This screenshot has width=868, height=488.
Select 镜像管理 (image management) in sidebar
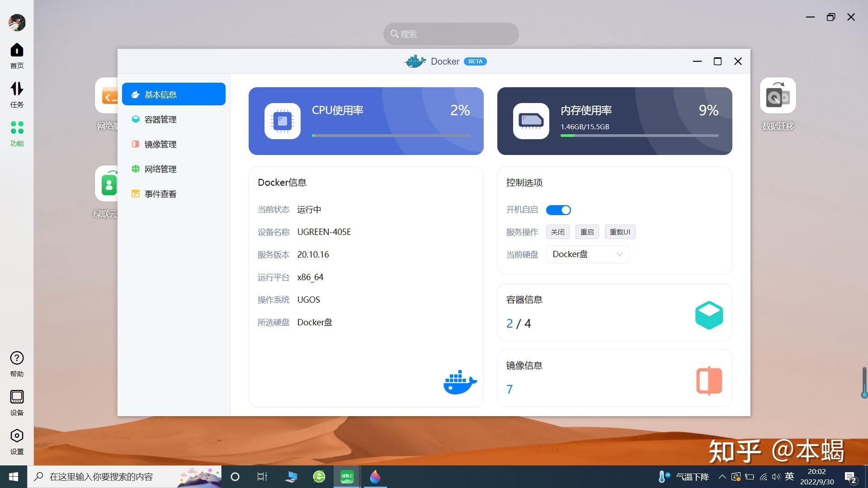click(x=160, y=144)
